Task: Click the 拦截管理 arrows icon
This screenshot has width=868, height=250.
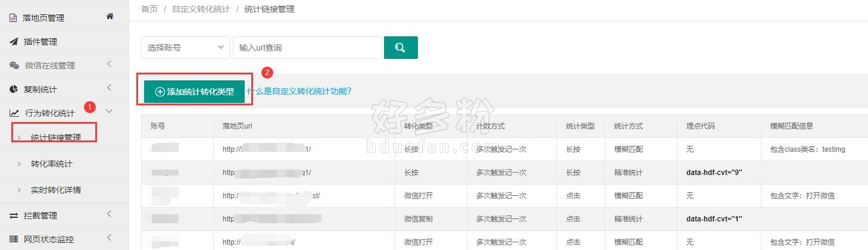Action: pyautogui.click(x=13, y=215)
